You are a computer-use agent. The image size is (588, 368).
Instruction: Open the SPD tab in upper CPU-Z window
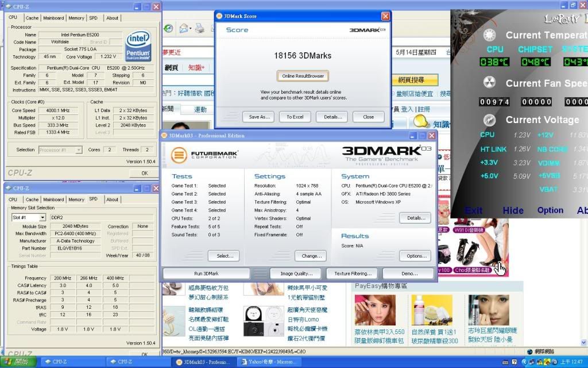(x=94, y=18)
